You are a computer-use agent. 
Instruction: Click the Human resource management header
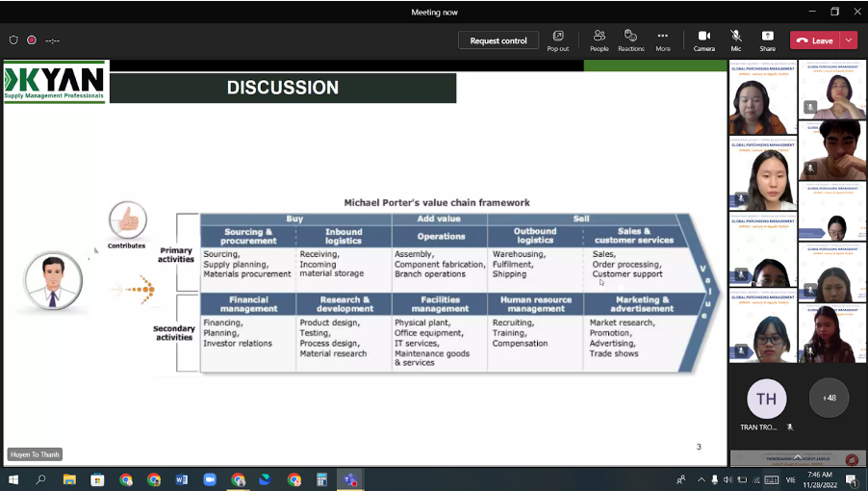click(536, 304)
